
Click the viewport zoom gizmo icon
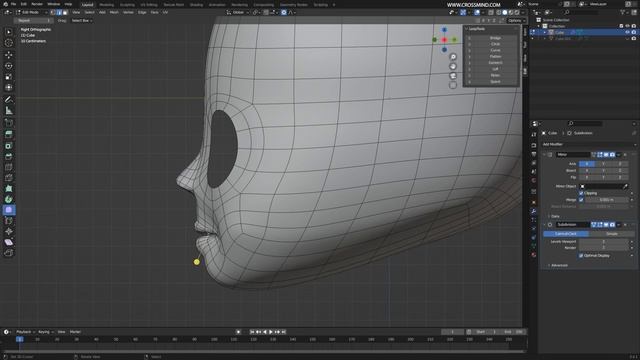click(453, 57)
